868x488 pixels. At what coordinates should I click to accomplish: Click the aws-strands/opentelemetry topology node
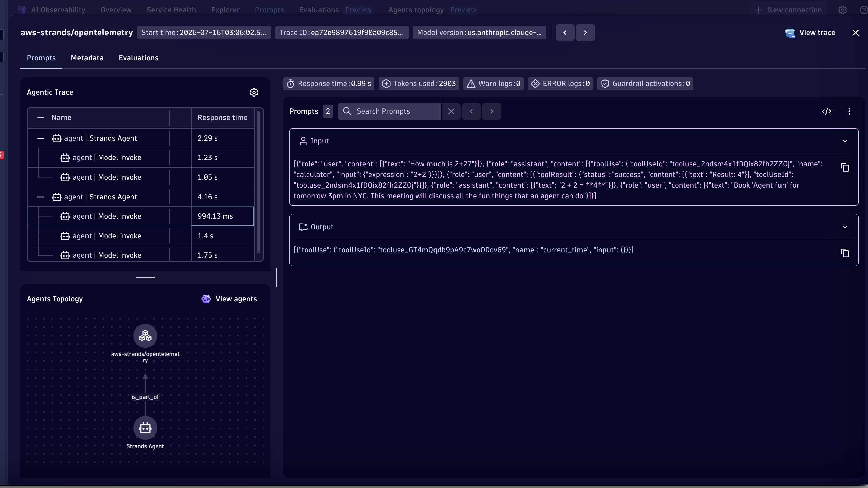(x=145, y=336)
